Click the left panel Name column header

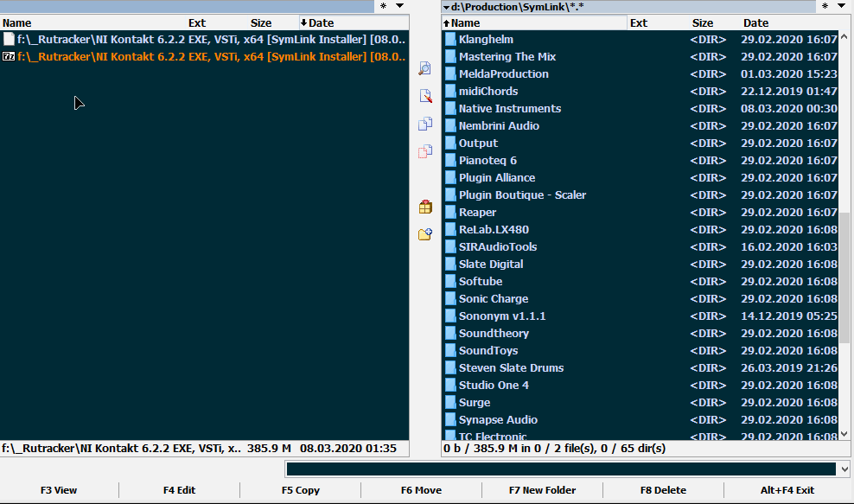(92, 22)
